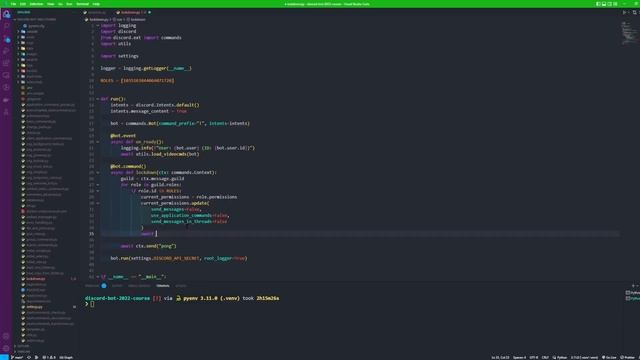Open Accounts icon at bottom of activity bar
The image size is (640, 360).
[x=6, y=336]
